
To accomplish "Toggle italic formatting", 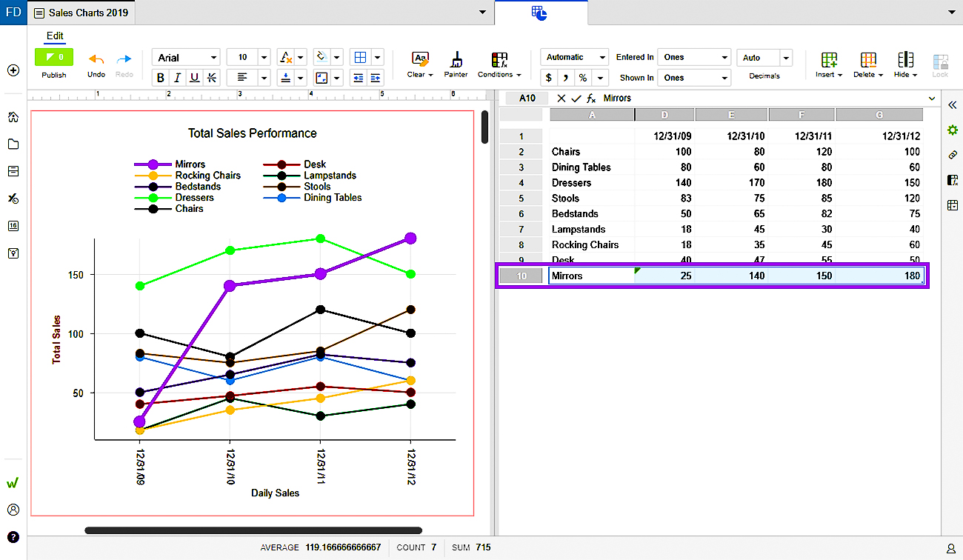I will click(178, 78).
